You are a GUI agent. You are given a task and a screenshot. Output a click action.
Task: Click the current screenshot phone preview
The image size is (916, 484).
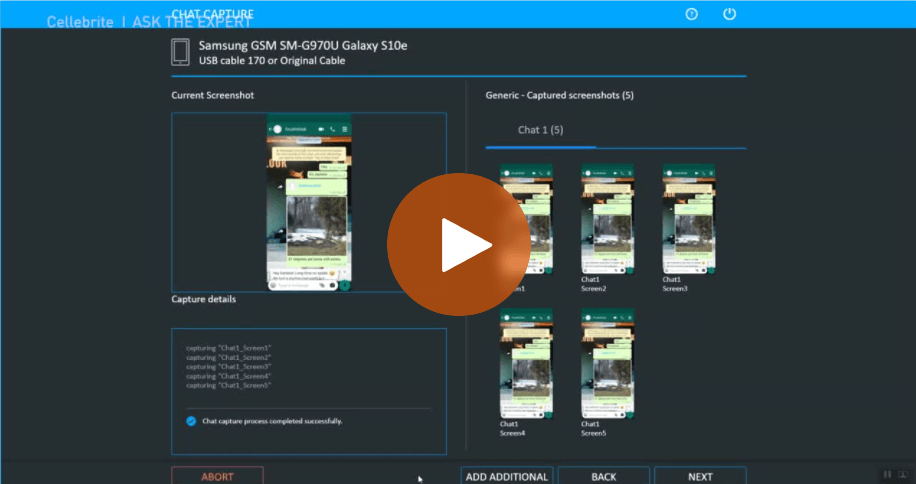(x=309, y=202)
